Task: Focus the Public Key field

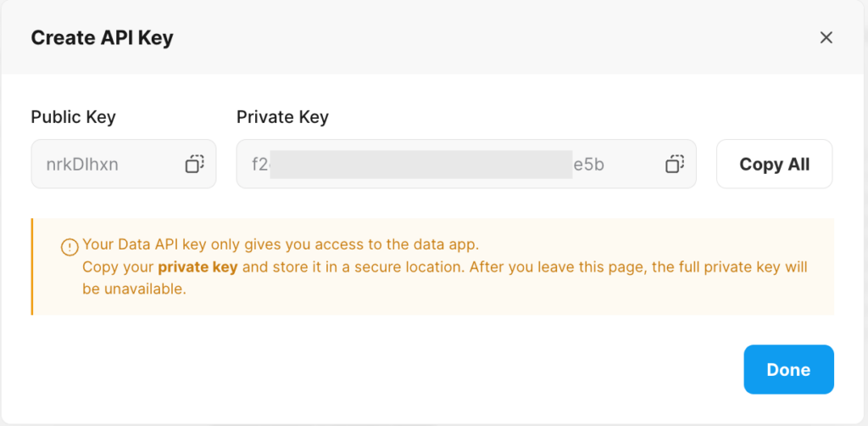Action: 124,164
